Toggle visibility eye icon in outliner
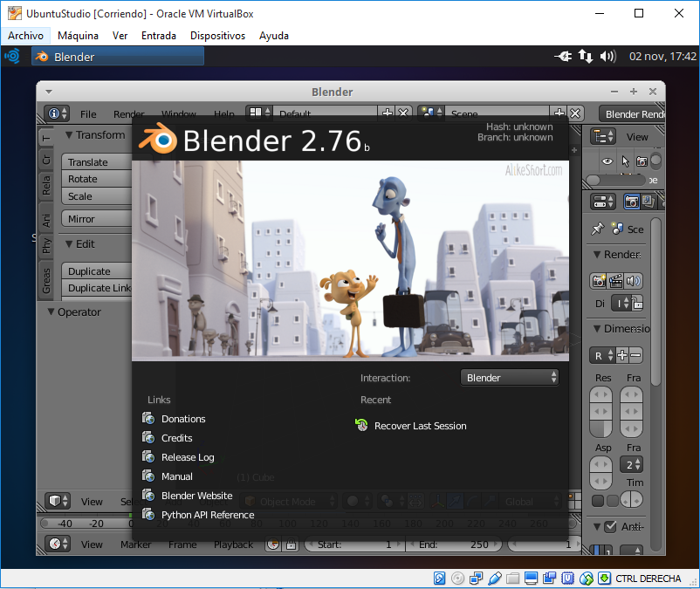The image size is (700, 589). click(x=608, y=161)
